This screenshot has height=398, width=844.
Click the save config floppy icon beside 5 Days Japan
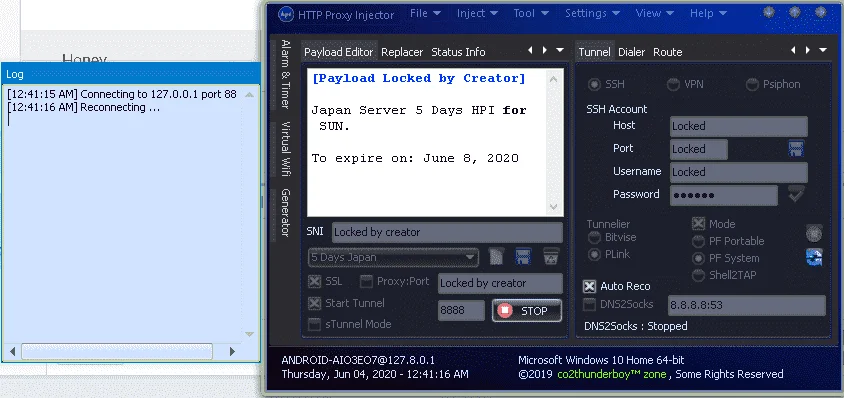[523, 257]
